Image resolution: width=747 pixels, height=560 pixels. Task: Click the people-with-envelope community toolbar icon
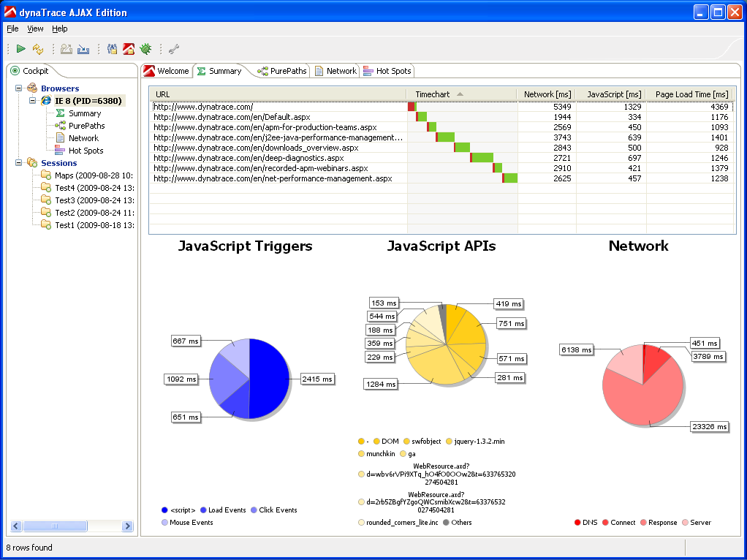(112, 48)
